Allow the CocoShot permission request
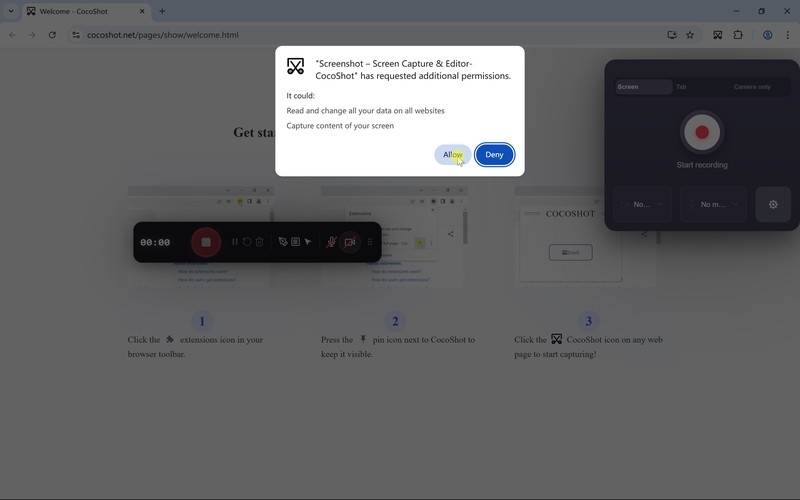This screenshot has height=500, width=800. click(x=453, y=155)
